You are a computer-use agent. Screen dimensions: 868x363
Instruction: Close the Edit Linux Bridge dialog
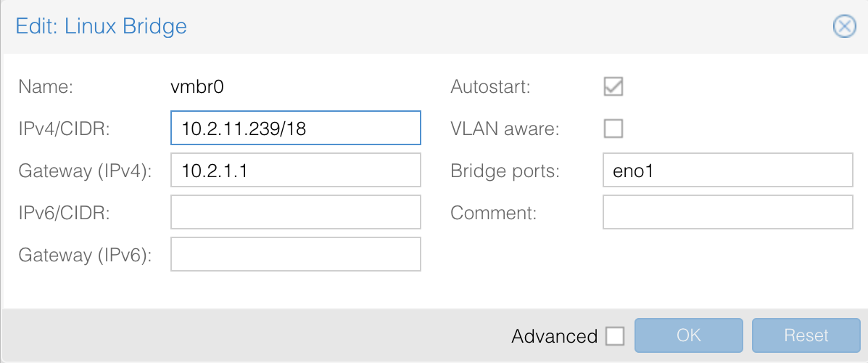(x=844, y=27)
